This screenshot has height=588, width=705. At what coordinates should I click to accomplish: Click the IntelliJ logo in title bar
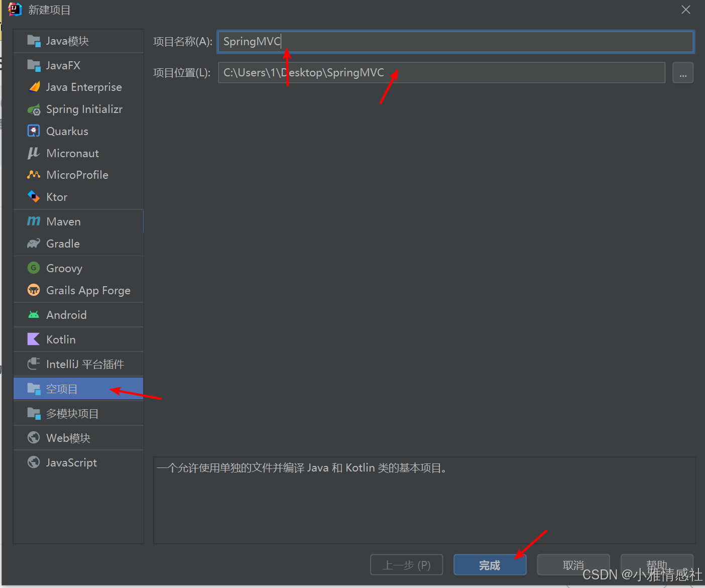tap(15, 10)
